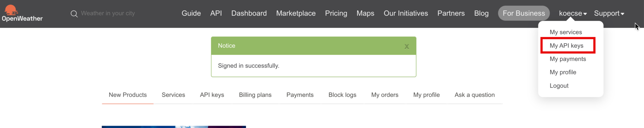Open the Support dropdown menu

(609, 13)
